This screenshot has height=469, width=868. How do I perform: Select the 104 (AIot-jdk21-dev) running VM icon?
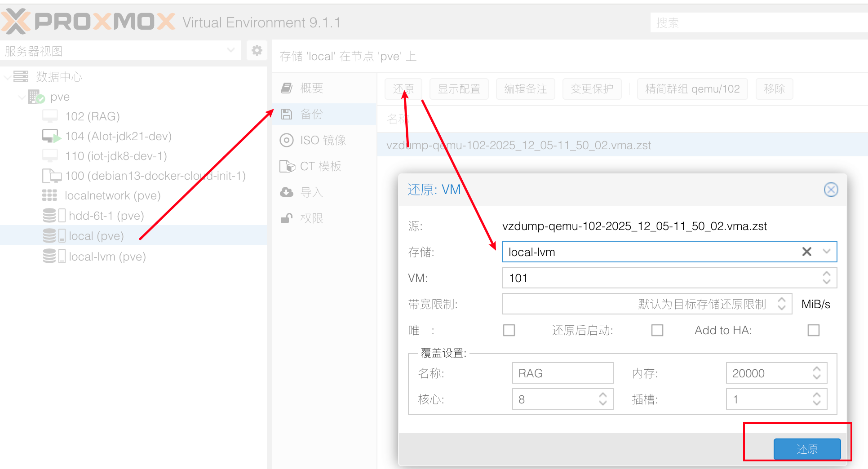(51, 136)
